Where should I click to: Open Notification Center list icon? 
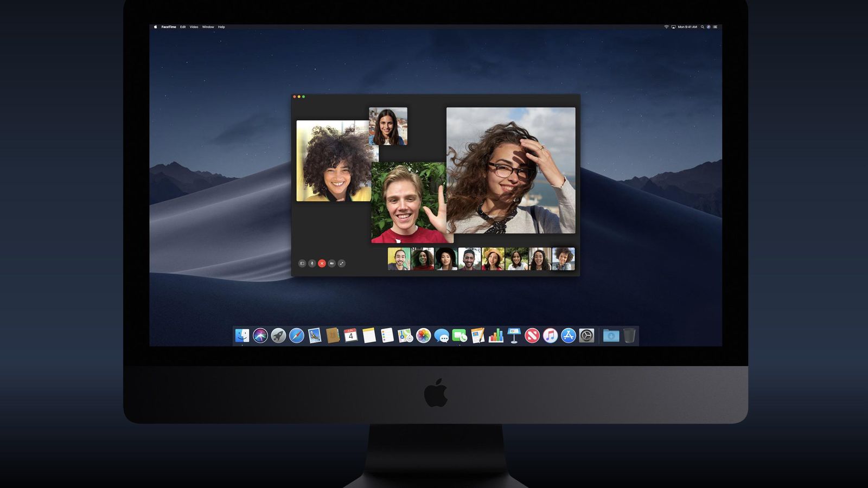click(x=715, y=27)
